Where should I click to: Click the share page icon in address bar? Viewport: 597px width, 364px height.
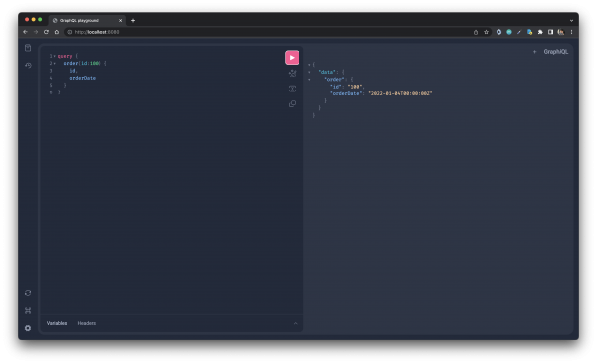(x=476, y=33)
